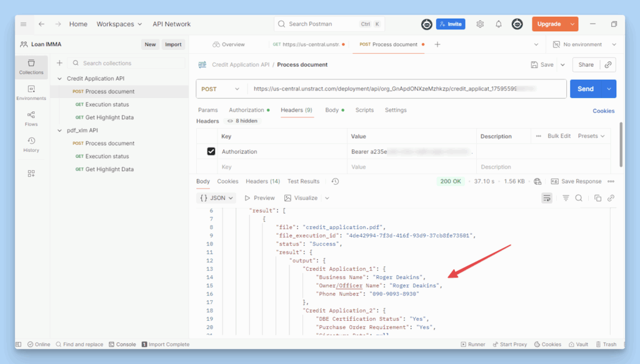Select Get Highlight Data under pdf_xlm API

tap(109, 169)
